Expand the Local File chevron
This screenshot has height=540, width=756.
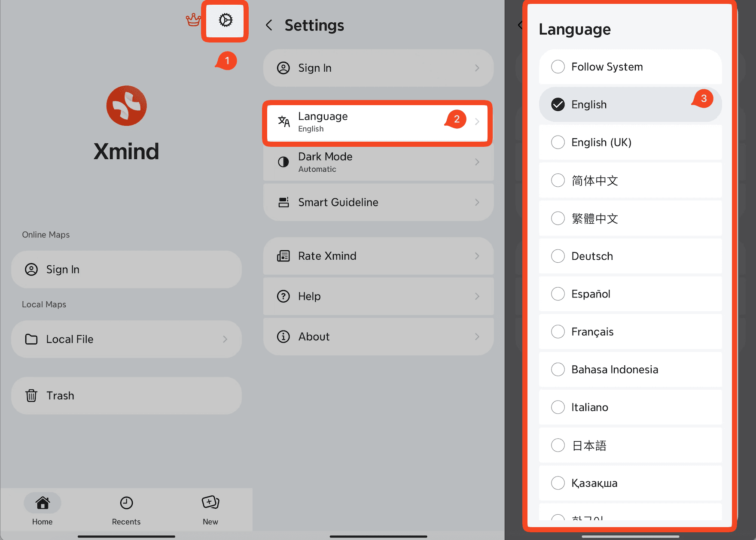[225, 339]
